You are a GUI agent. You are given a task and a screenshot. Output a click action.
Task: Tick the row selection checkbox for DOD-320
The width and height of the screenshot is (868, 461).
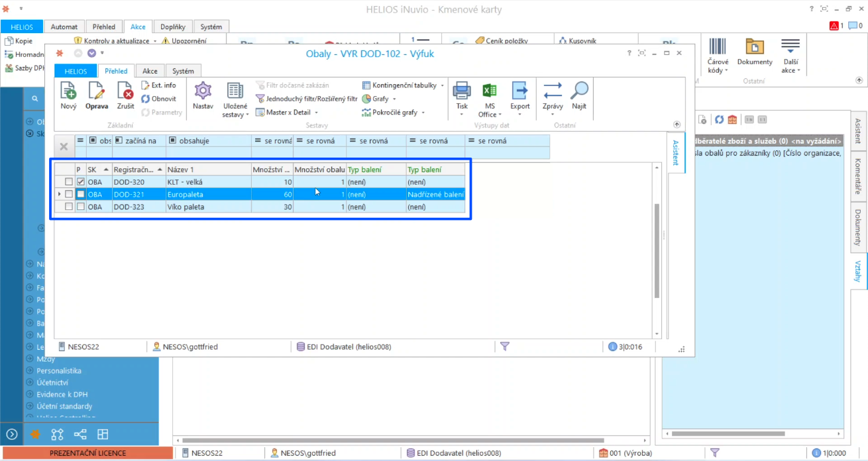tap(69, 182)
